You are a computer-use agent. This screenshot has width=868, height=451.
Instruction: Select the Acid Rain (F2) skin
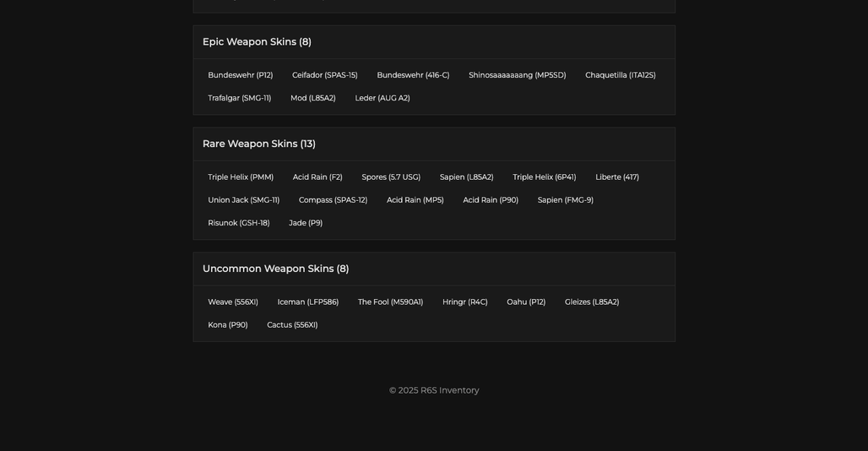(317, 177)
